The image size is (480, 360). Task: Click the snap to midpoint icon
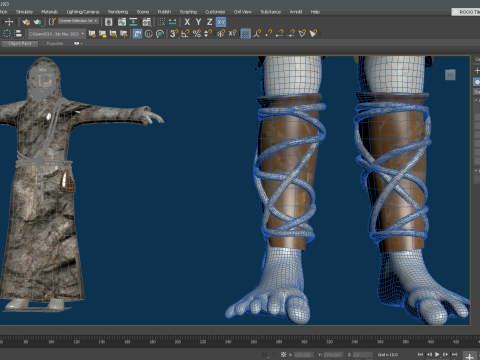click(x=291, y=33)
